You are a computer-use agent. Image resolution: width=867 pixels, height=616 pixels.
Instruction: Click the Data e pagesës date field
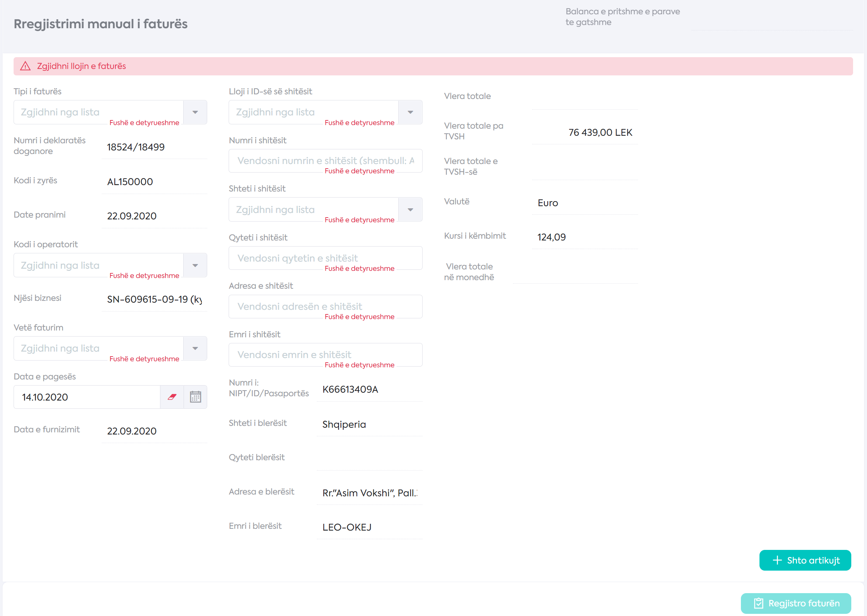[x=86, y=397]
